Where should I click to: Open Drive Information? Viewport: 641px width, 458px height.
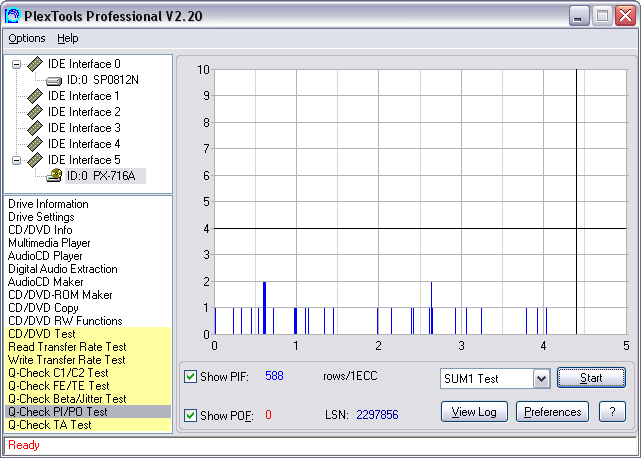(x=48, y=204)
